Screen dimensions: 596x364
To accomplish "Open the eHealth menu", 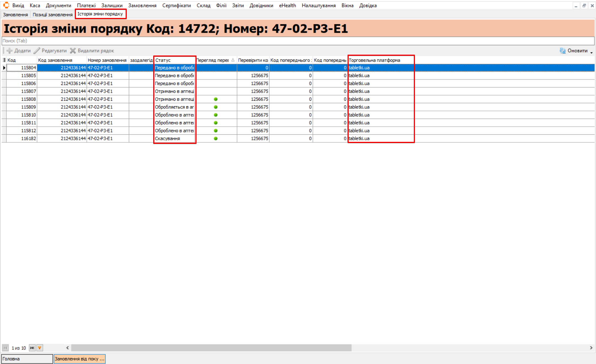I will (x=287, y=6).
